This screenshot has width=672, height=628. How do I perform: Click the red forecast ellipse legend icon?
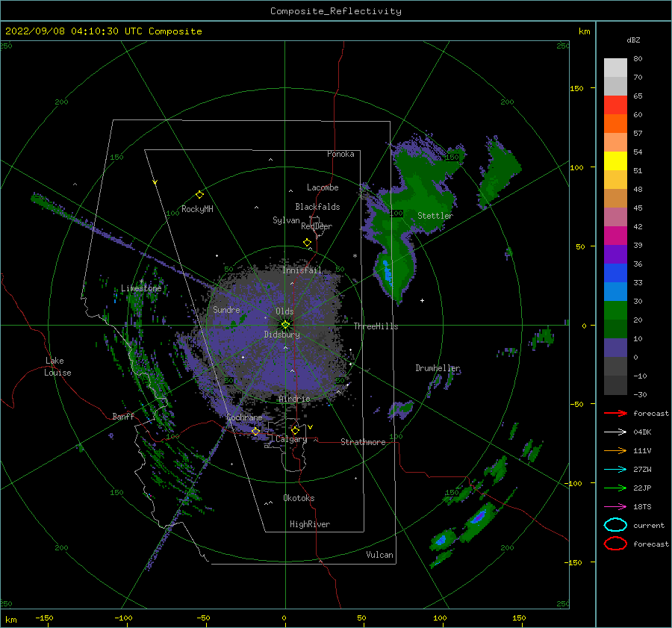point(615,544)
